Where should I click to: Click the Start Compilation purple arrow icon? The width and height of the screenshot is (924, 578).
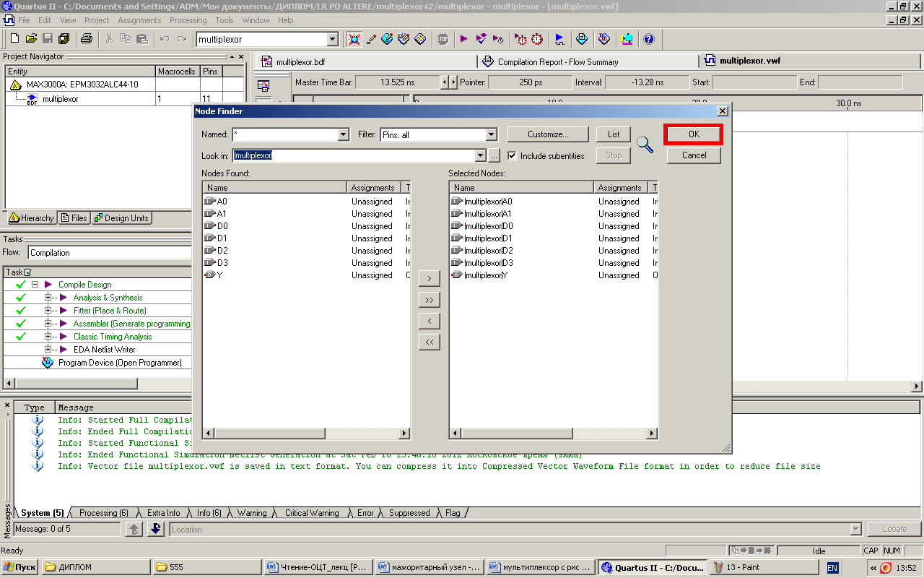tap(464, 39)
